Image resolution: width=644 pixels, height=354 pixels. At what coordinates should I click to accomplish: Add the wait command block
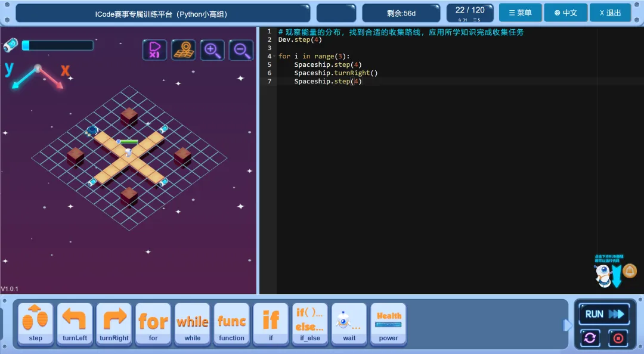(349, 324)
